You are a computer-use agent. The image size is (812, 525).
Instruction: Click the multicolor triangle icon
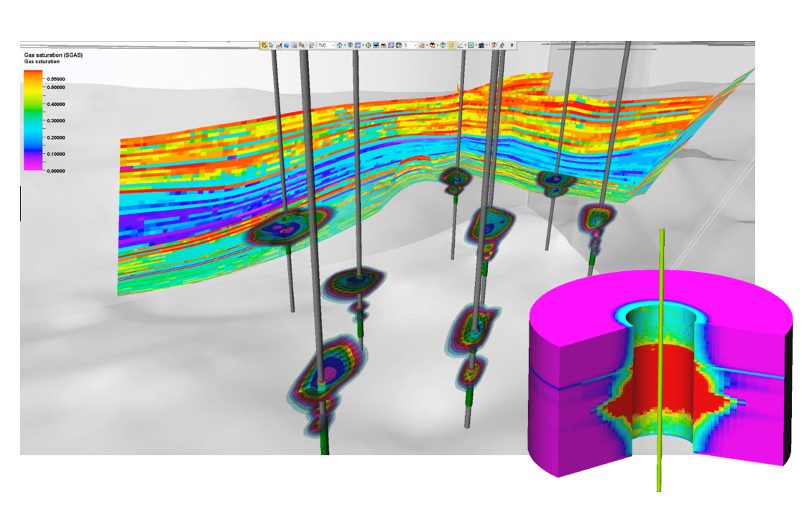click(x=502, y=45)
